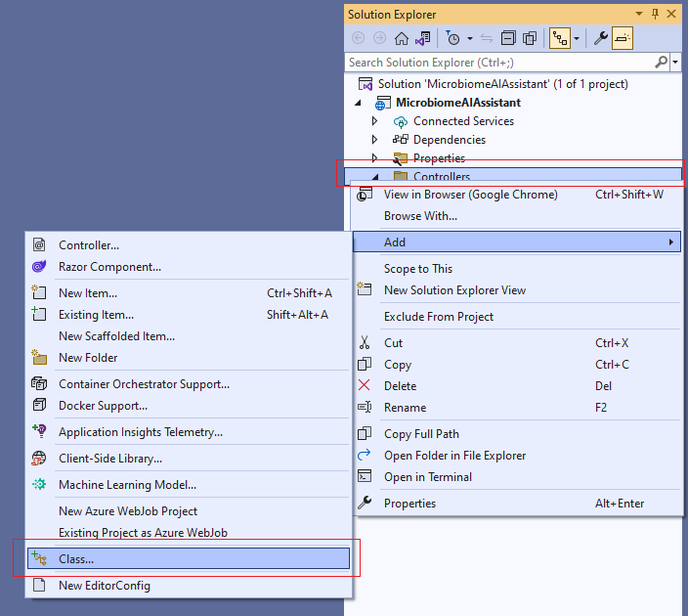Select New Item... in Add submenu
Screen dimensions: 688x616
pos(189,293)
